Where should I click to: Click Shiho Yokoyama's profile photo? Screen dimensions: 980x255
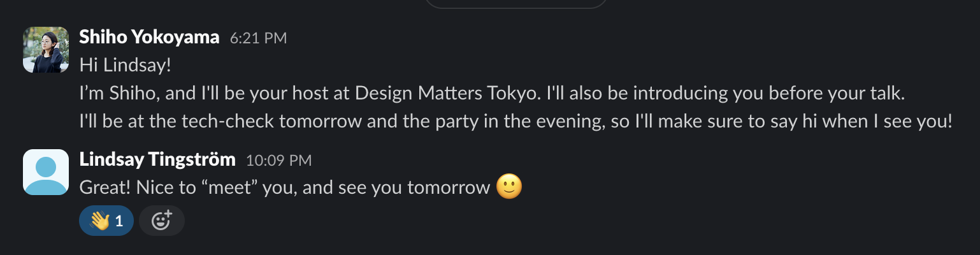[x=45, y=50]
